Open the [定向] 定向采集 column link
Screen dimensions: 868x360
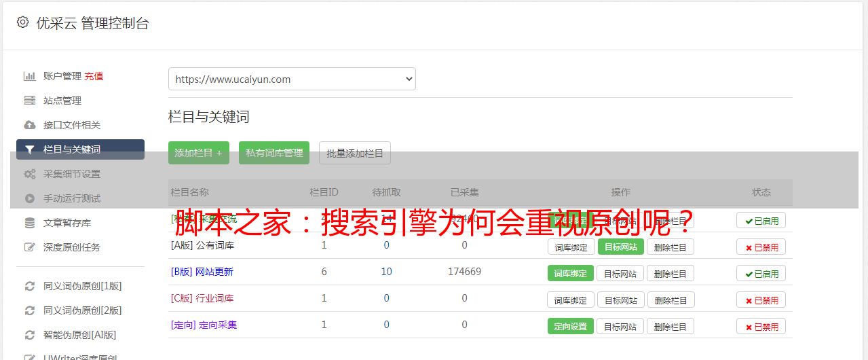click(x=204, y=325)
